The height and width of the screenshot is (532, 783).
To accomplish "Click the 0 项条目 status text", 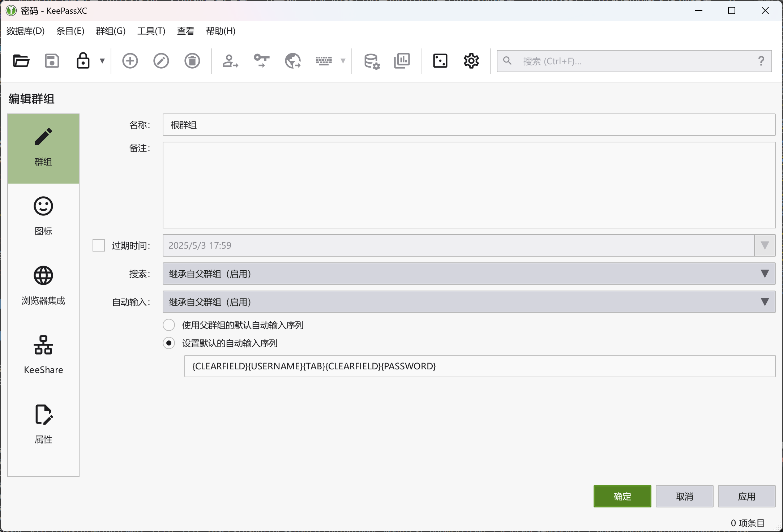I will click(x=748, y=523).
